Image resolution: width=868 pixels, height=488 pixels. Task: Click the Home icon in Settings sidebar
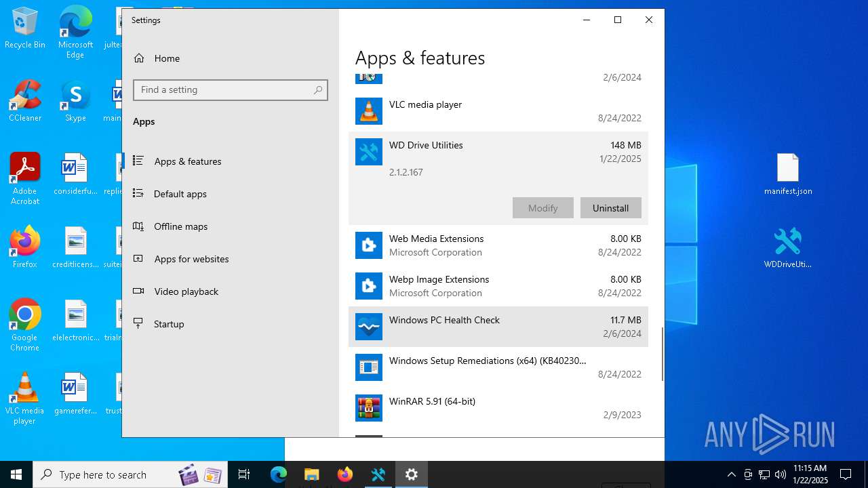(x=139, y=58)
